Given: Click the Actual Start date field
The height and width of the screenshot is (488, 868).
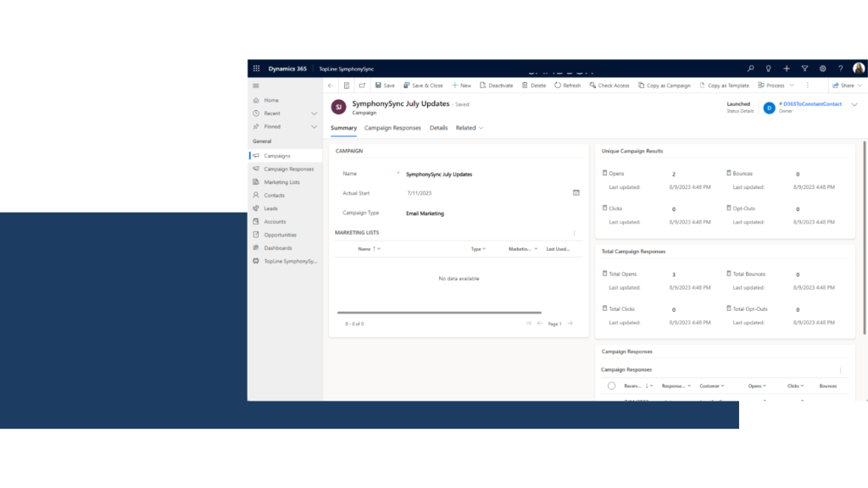Looking at the screenshot, I should click(487, 193).
